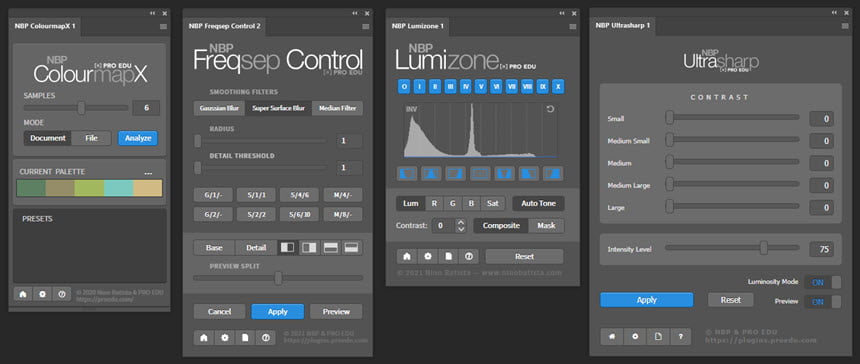The width and height of the screenshot is (860, 364).
Task: Select NBP ColourmapX 1 tab
Action: click(46, 26)
